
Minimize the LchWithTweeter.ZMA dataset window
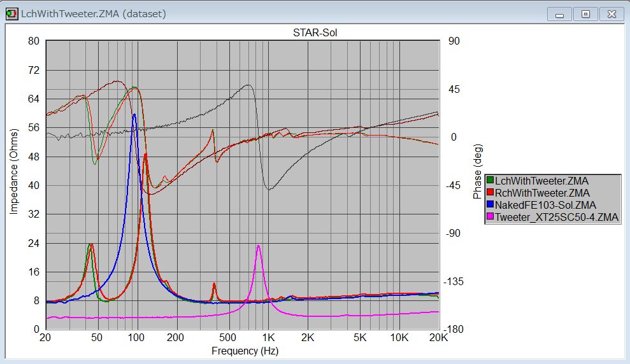point(559,13)
